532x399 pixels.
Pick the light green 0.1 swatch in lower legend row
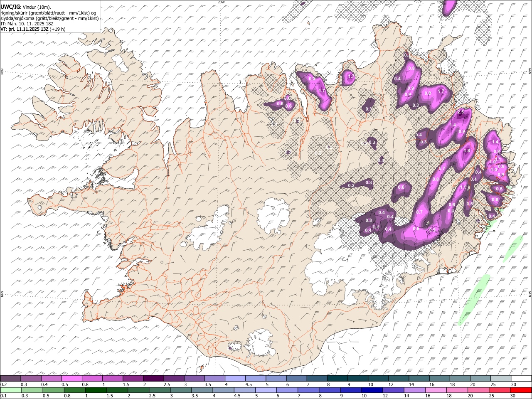tap(11, 390)
